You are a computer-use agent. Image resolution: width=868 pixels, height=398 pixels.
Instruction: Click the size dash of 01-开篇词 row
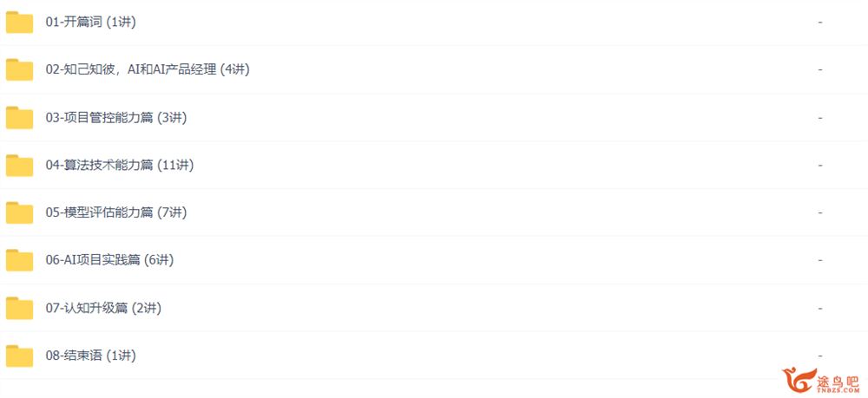[820, 23]
